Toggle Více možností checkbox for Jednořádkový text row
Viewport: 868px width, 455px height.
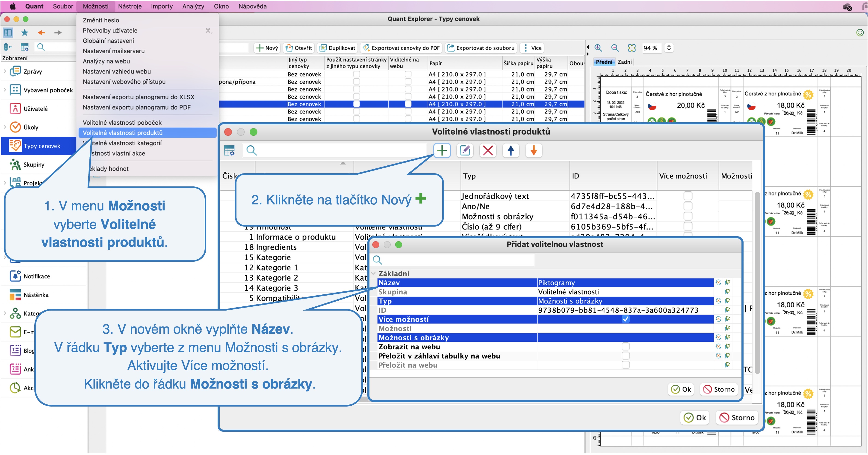(x=688, y=196)
